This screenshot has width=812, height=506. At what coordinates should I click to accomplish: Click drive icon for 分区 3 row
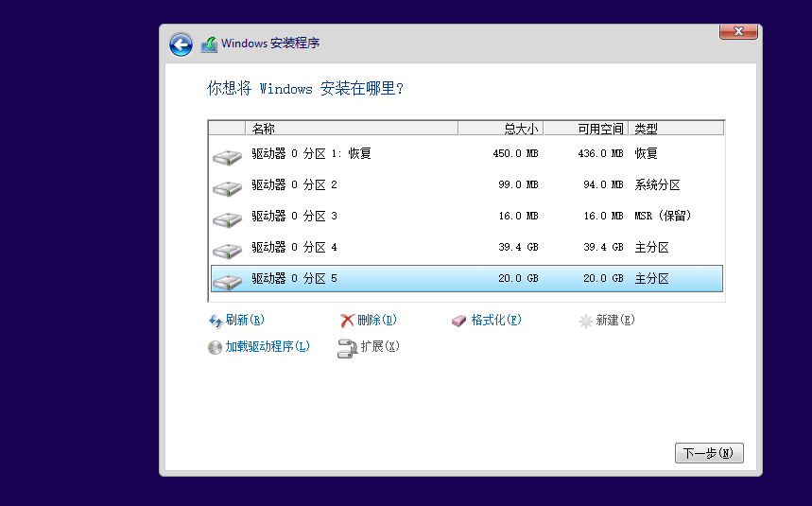(227, 219)
